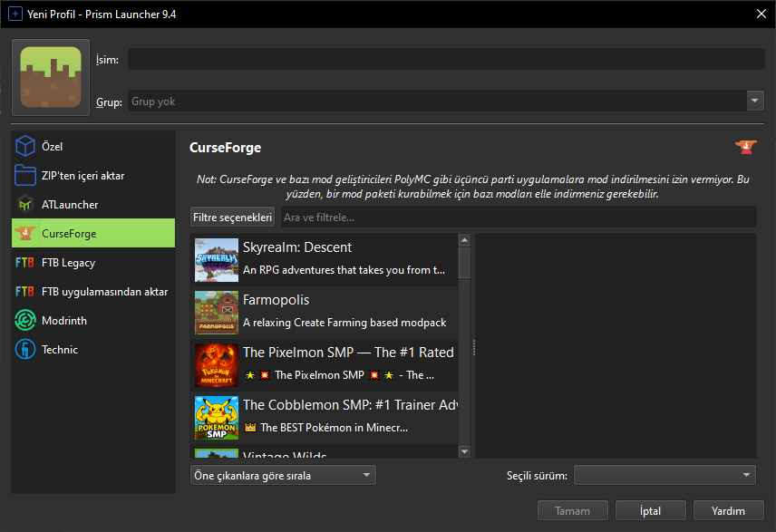Click the modpack list scrollbar thumb
The height and width of the screenshot is (532, 776).
point(464,262)
